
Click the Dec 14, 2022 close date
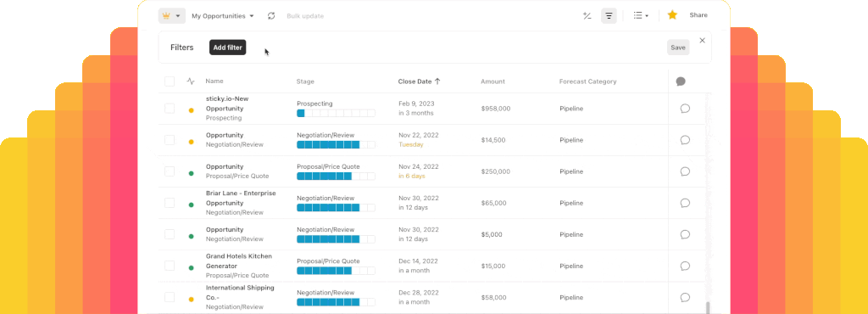point(419,261)
